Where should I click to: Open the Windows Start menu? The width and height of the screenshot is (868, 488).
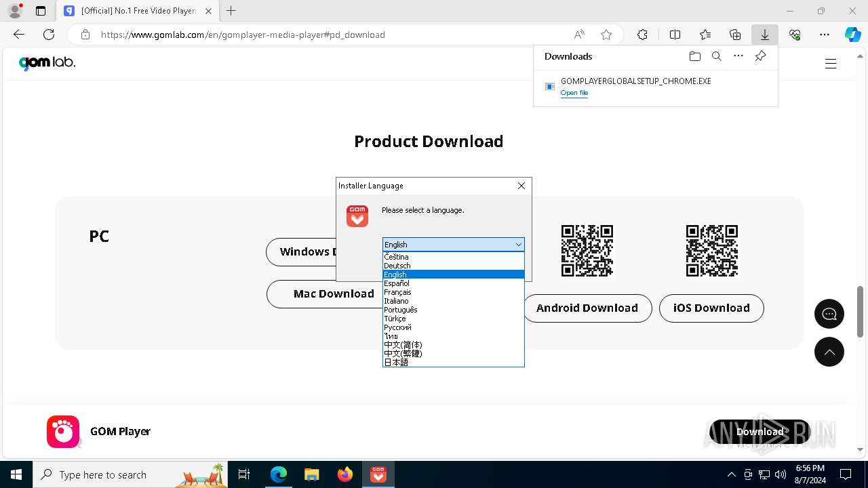[x=16, y=474]
